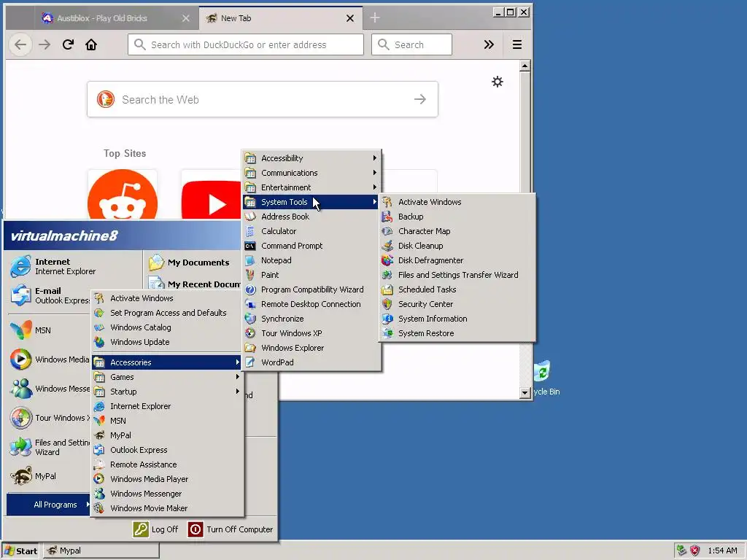Click the Command Prompt icon

coord(250,246)
